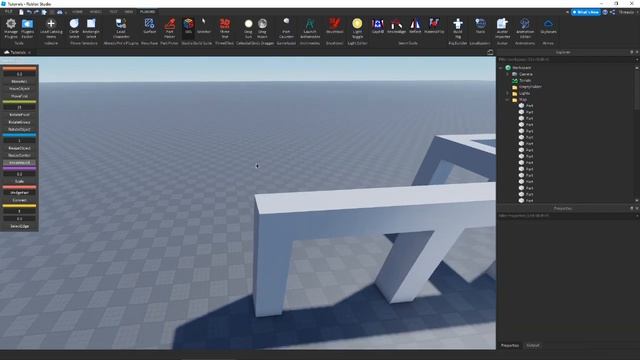Click the Selector cursor tool
The width and height of the screenshot is (640, 360).
pyautogui.click(x=204, y=26)
